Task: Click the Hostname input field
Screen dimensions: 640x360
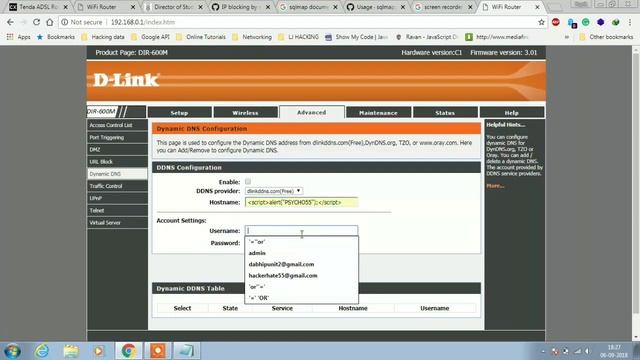Action: (x=302, y=202)
